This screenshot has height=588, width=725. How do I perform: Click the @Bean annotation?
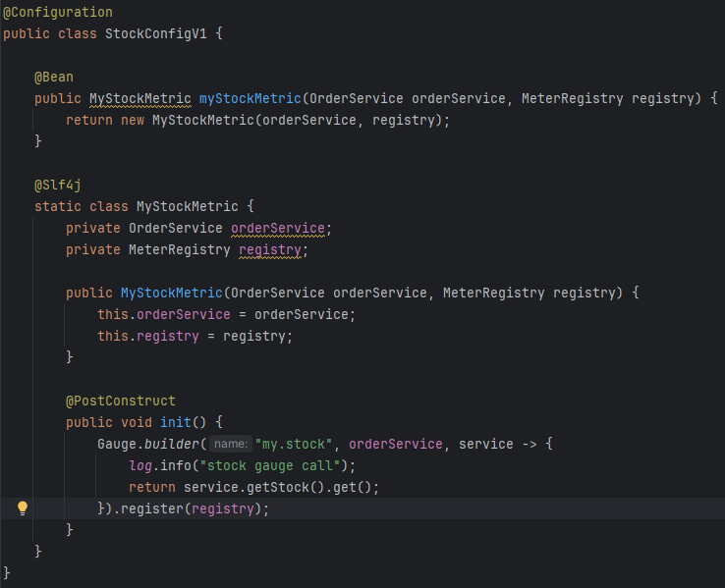[54, 77]
